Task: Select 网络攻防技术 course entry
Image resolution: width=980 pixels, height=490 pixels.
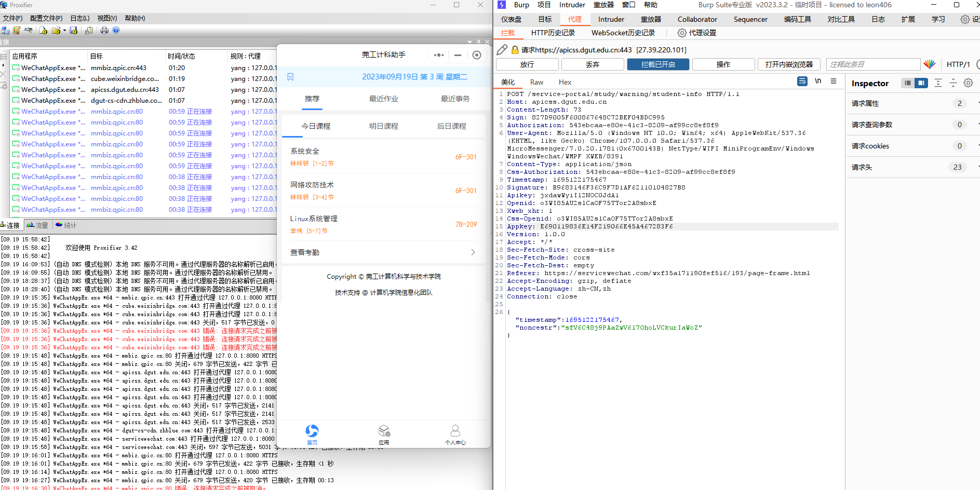Action: pos(384,190)
